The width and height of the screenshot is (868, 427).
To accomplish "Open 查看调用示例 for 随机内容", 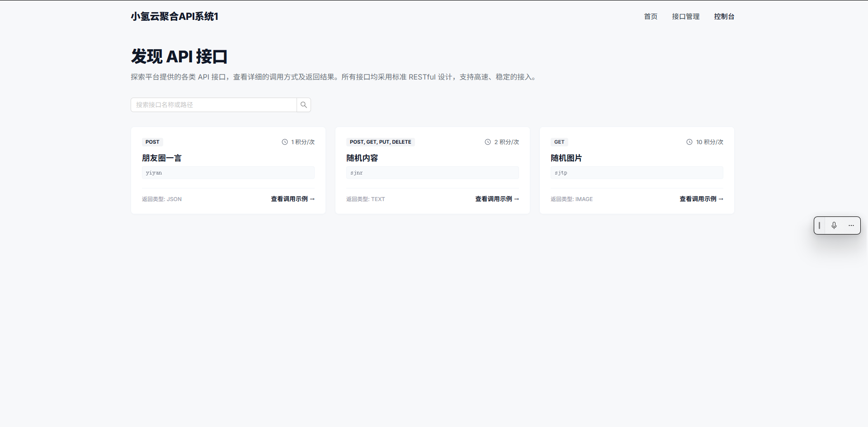I will (494, 199).
